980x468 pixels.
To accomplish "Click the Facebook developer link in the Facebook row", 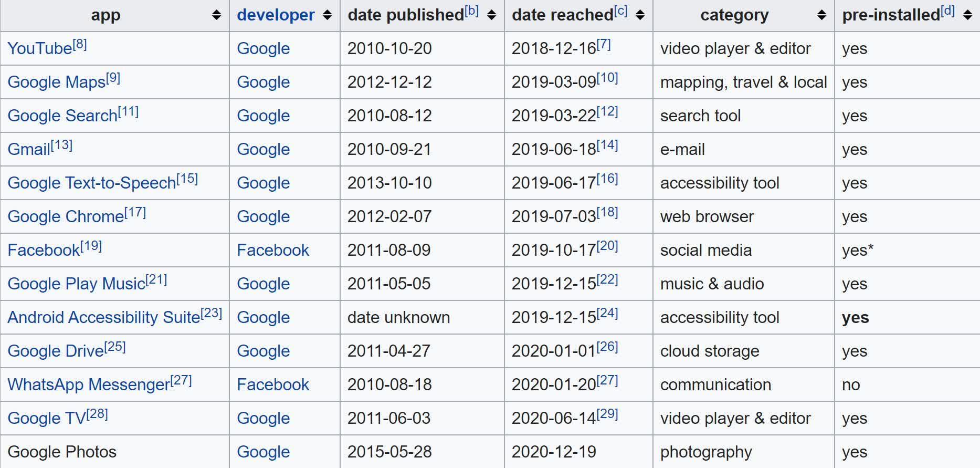I will (x=273, y=250).
